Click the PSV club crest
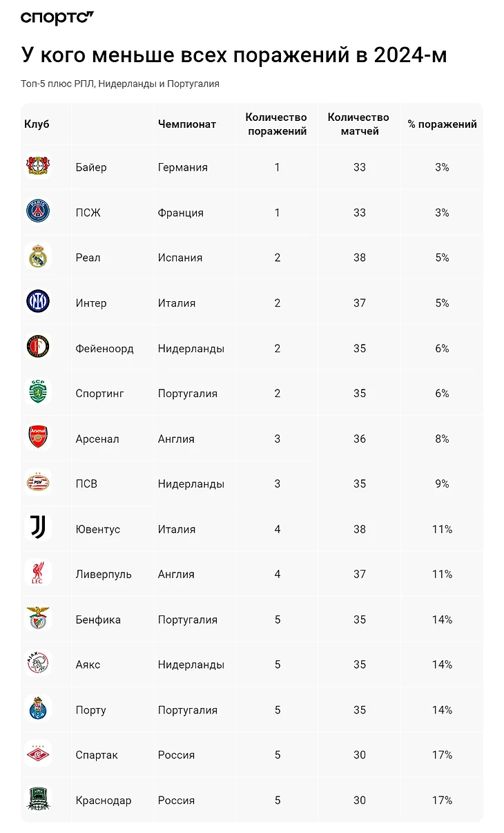 tap(38, 483)
